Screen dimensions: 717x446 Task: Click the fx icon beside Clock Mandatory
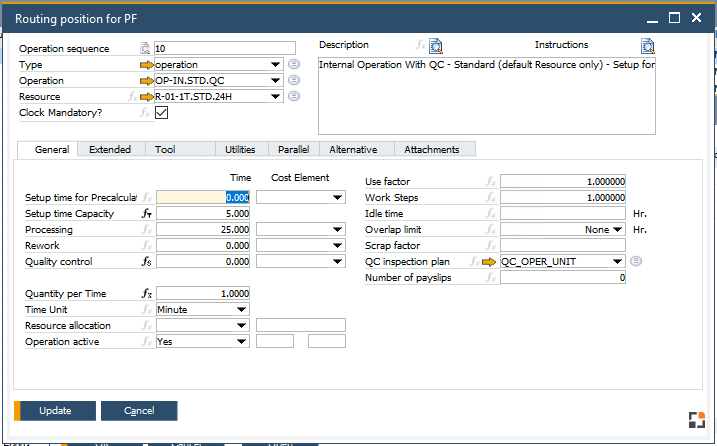point(145,113)
